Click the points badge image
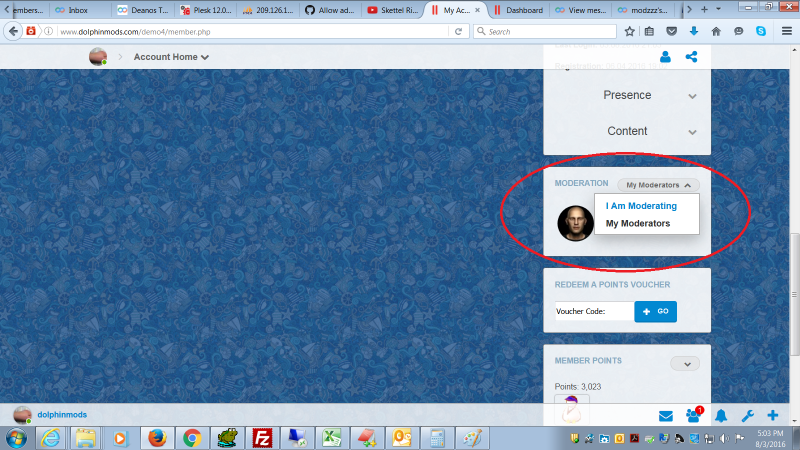Image resolution: width=800 pixels, height=450 pixels. pos(572,409)
